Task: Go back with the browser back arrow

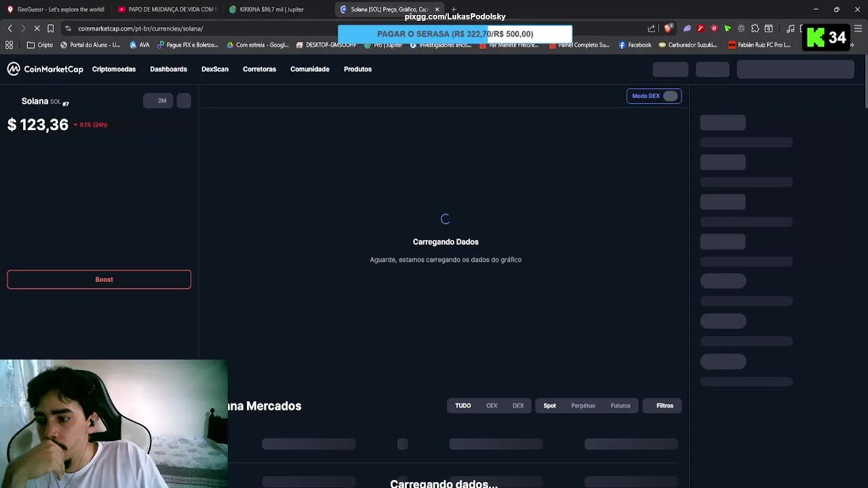Action: (9, 28)
